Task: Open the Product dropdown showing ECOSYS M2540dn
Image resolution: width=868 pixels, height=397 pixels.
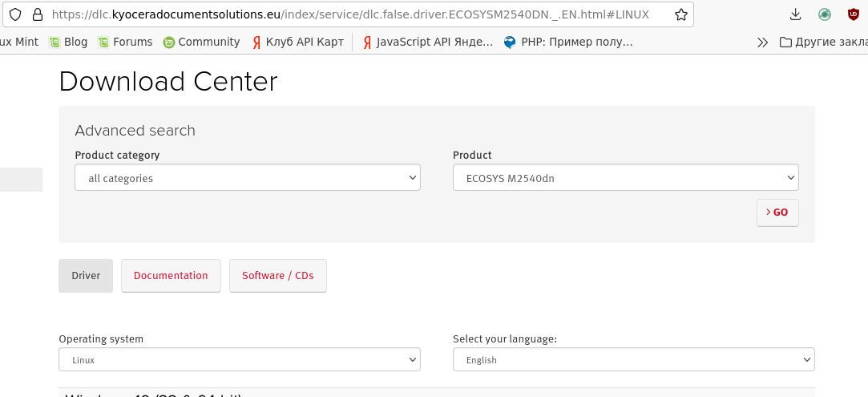Action: pyautogui.click(x=625, y=178)
